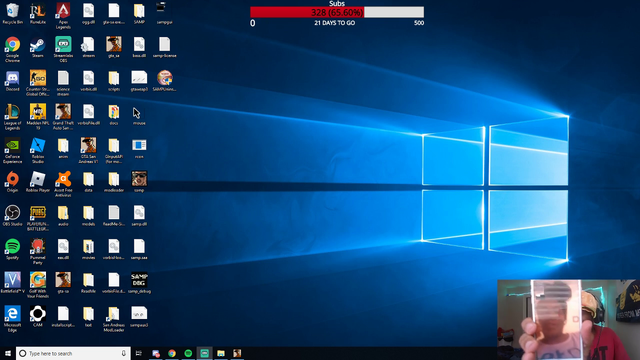This screenshot has height=360, width=640.
Task: Select the samp.dll file icon
Action: (139, 216)
